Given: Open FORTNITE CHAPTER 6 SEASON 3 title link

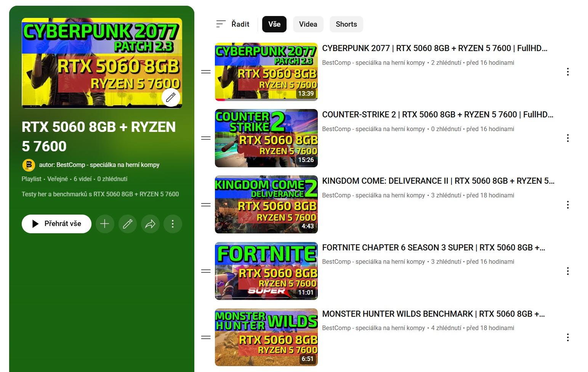Looking at the screenshot, I should point(434,247).
